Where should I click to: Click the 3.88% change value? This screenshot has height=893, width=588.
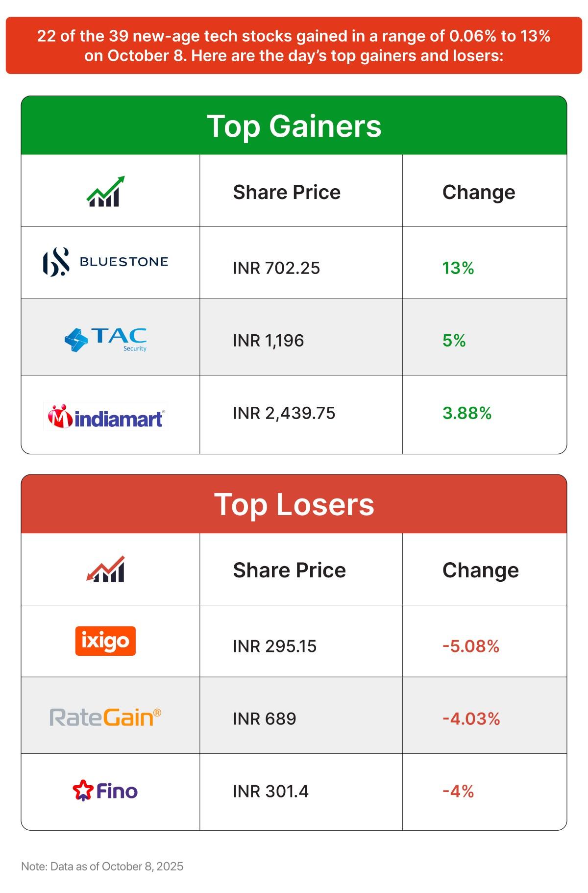[x=467, y=413]
